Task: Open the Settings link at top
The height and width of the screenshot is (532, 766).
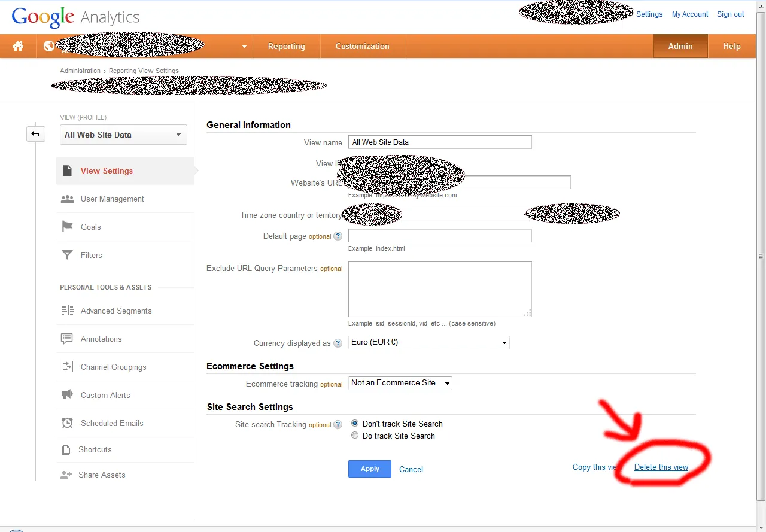Action: 649,14
